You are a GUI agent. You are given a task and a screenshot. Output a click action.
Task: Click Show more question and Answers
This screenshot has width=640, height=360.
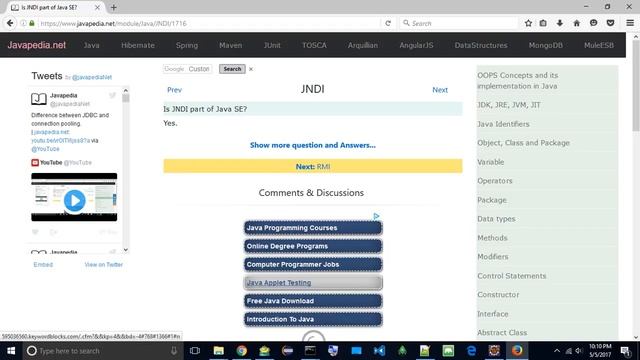pos(313,145)
